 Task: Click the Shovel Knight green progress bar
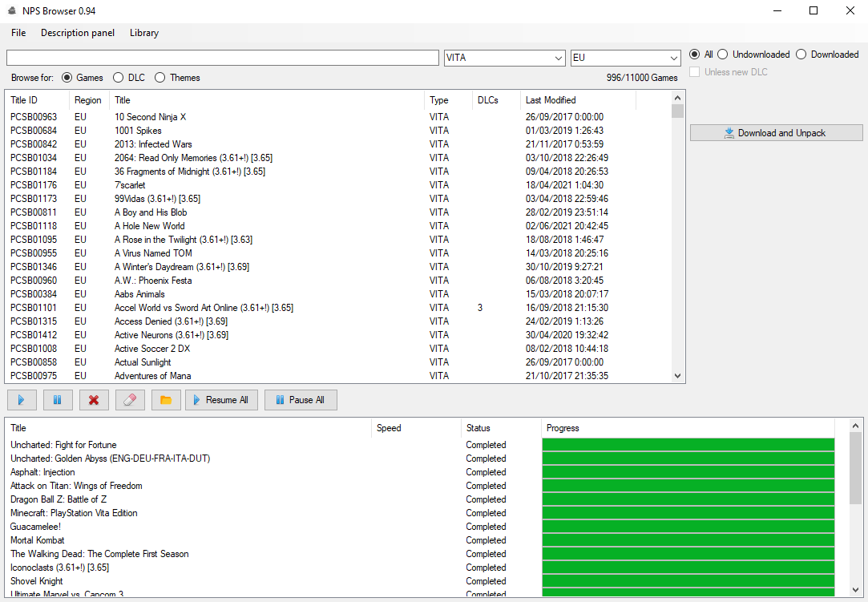tap(688, 581)
